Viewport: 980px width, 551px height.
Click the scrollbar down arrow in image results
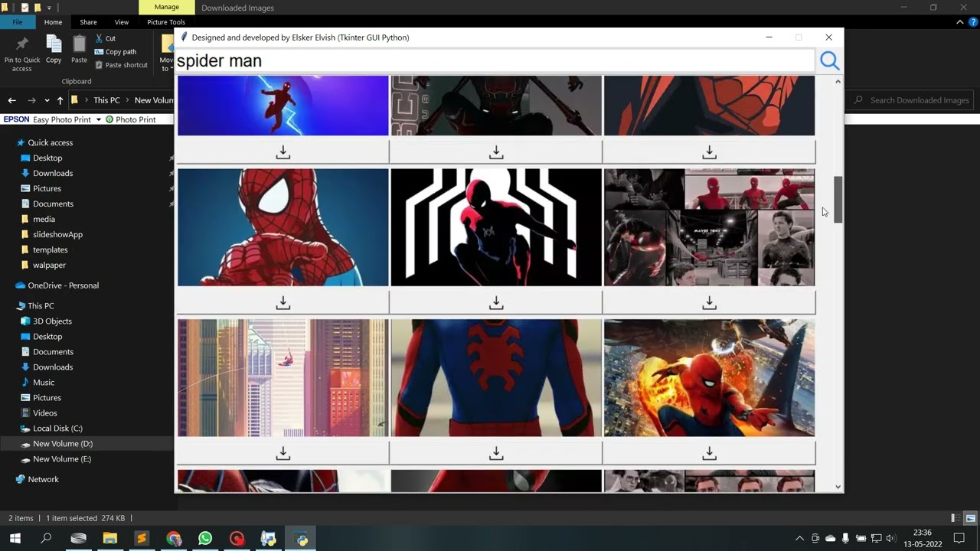pos(838,487)
